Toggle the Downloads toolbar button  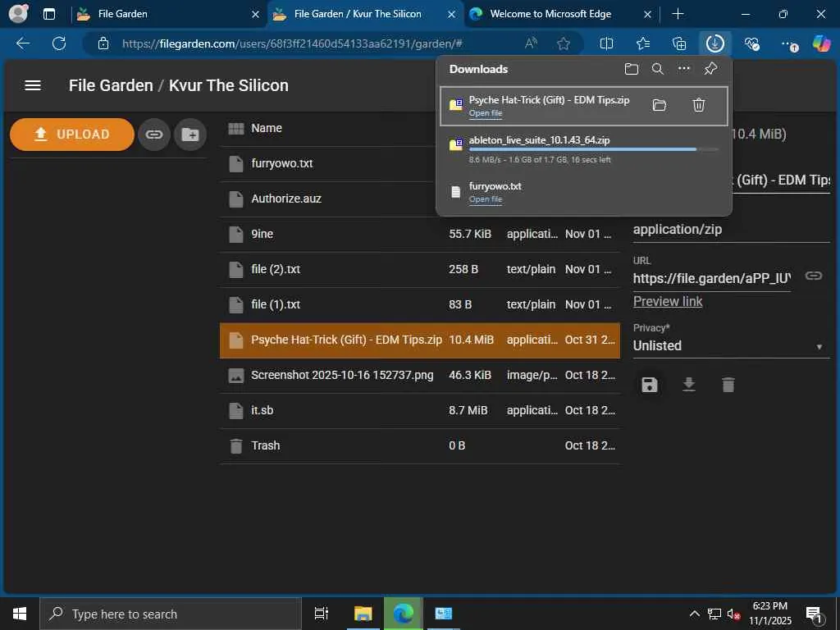715,43
